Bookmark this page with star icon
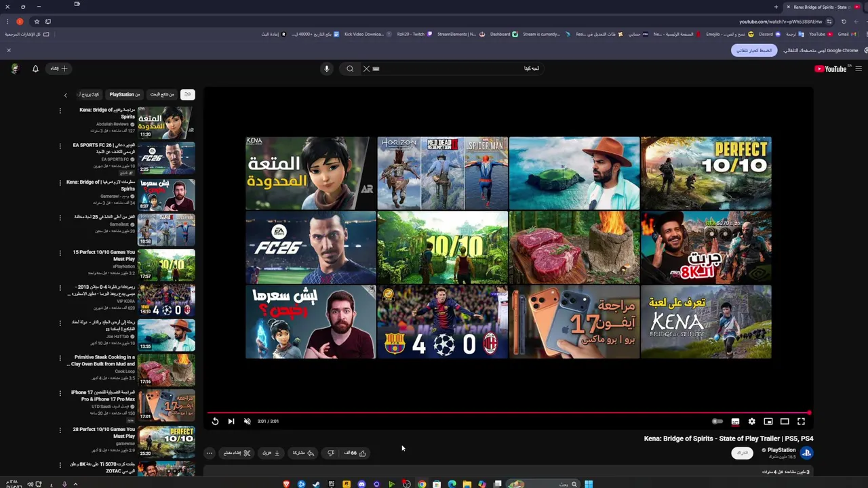This screenshot has height=488, width=868. [x=37, y=22]
